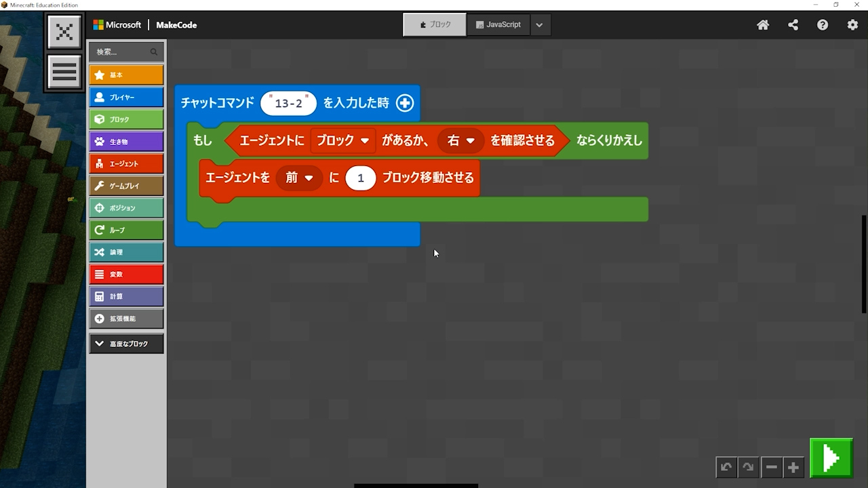Add parameter with plus on chat command block

pyautogui.click(x=405, y=103)
